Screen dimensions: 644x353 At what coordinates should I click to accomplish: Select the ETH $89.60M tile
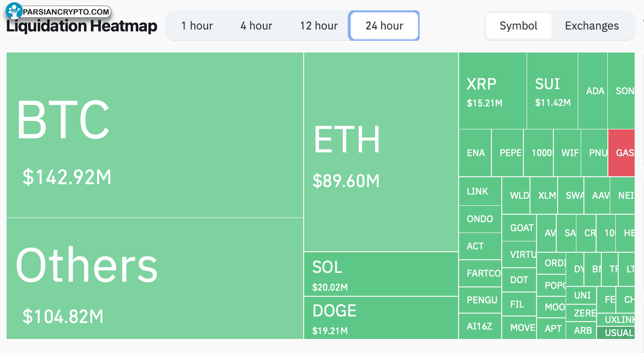click(x=381, y=152)
